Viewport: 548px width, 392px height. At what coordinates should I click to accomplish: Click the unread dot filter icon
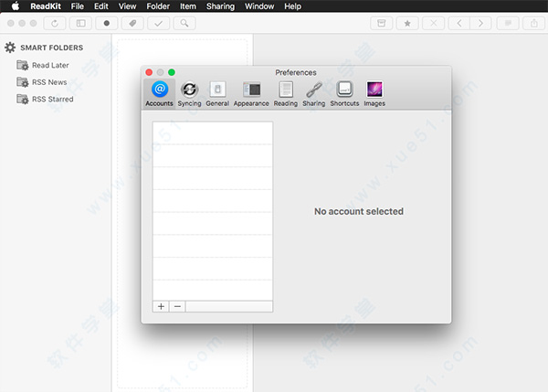[107, 24]
